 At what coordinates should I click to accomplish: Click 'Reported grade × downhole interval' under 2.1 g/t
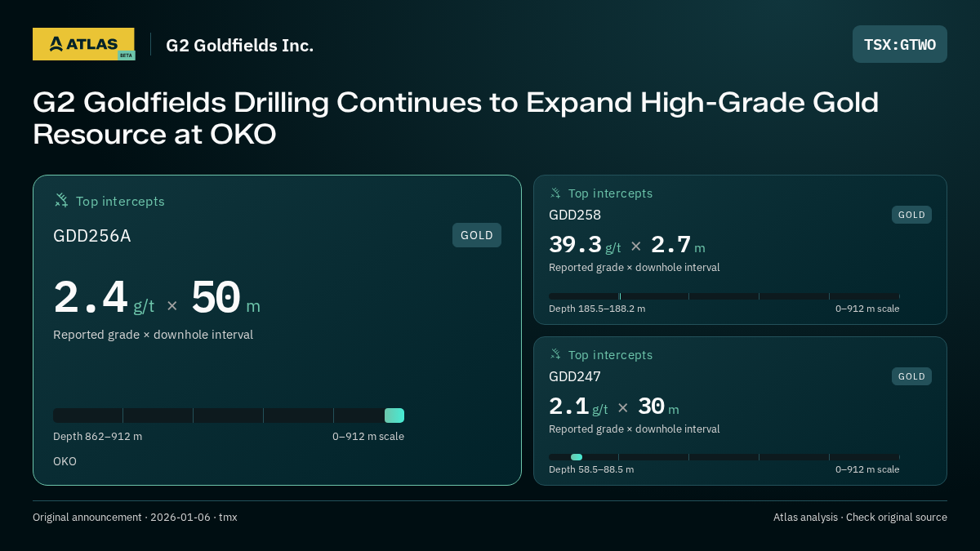(x=635, y=429)
